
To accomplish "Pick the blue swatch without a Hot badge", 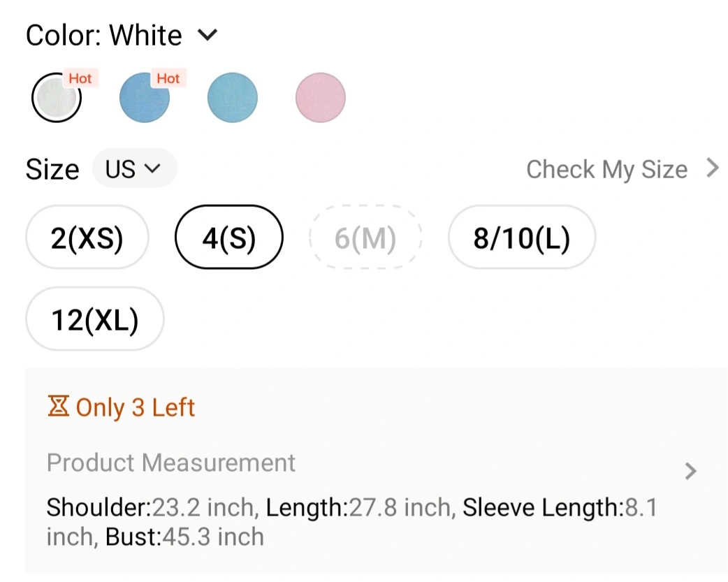I will 233,98.
